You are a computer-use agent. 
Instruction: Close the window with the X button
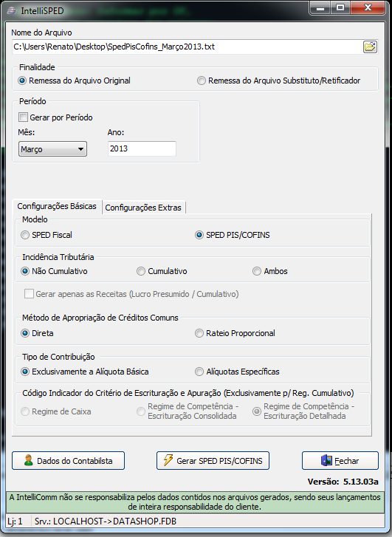coord(368,8)
